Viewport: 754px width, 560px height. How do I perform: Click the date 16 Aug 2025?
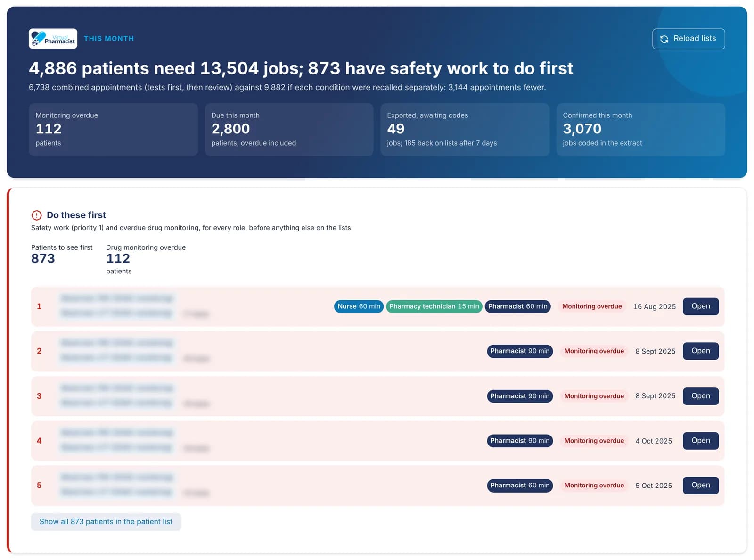pos(655,307)
